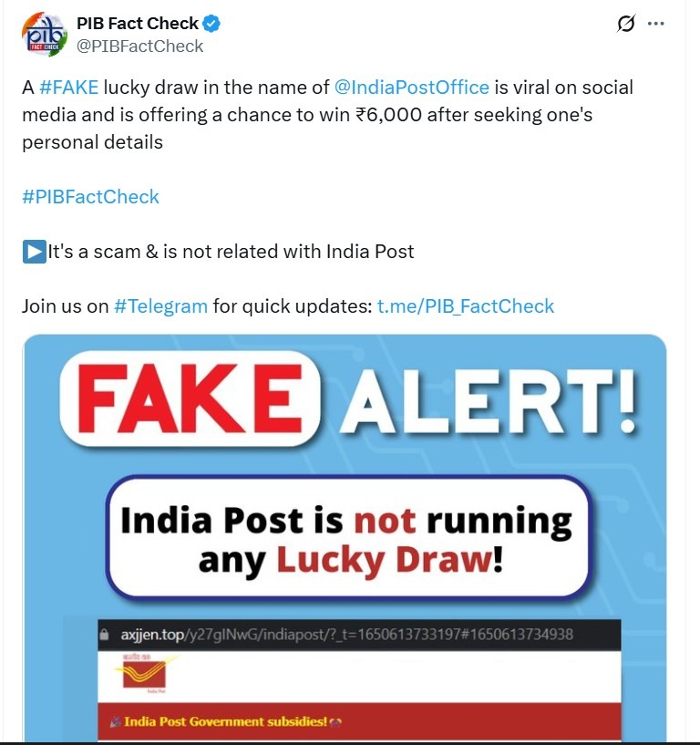Screen dimensions: 700x745
Task: Click the "India Post is not running" box
Action: point(346,537)
